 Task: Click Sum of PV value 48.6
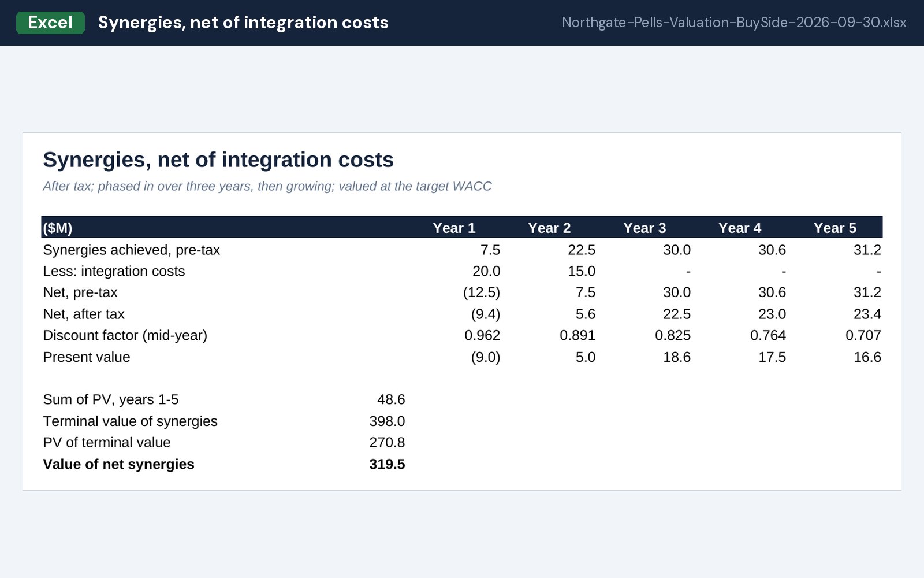391,399
